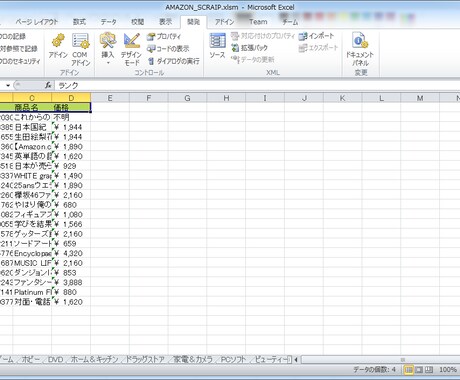Open the XML ソース pane
This screenshot has width=460, height=380.
click(x=217, y=46)
